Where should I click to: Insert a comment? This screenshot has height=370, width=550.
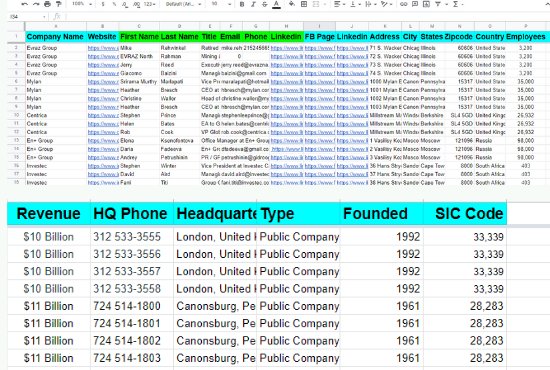pyautogui.click(x=415, y=4)
